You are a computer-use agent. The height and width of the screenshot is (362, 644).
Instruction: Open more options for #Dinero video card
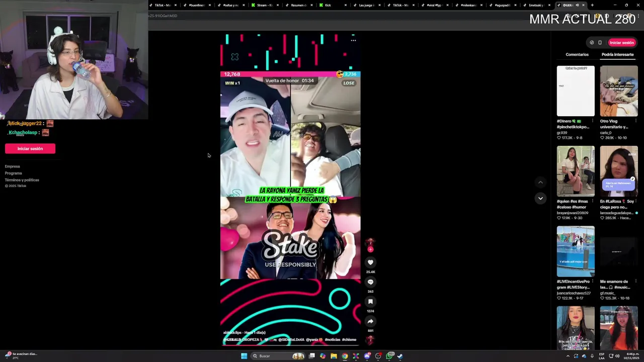(592, 121)
